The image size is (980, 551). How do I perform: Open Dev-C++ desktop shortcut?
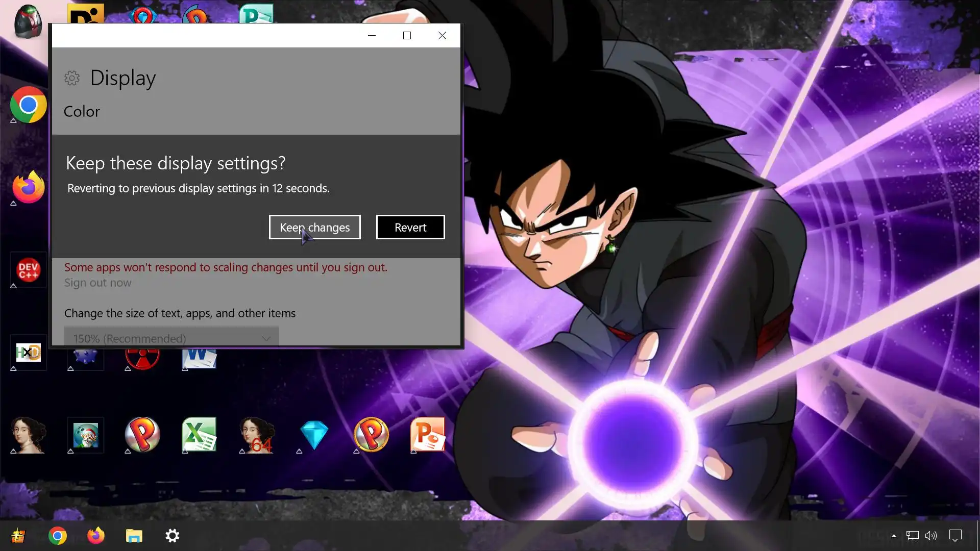28,270
